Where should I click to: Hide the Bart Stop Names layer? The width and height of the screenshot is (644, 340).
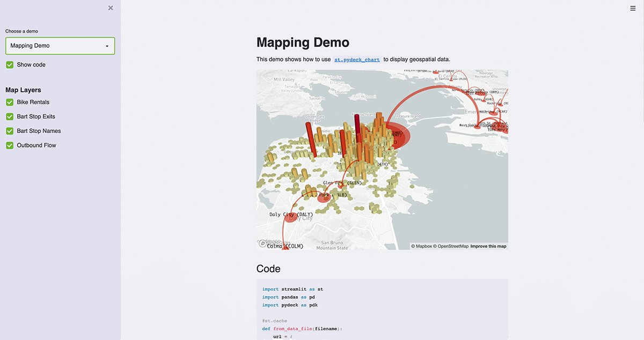(10, 131)
